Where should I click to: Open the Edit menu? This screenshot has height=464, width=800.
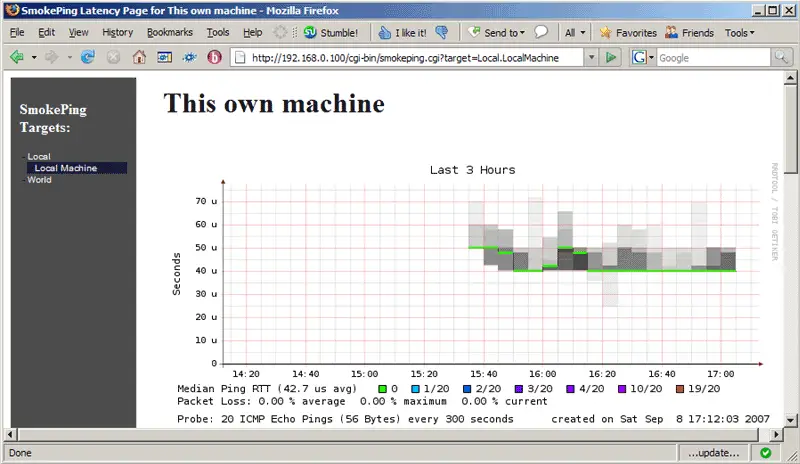click(x=46, y=32)
